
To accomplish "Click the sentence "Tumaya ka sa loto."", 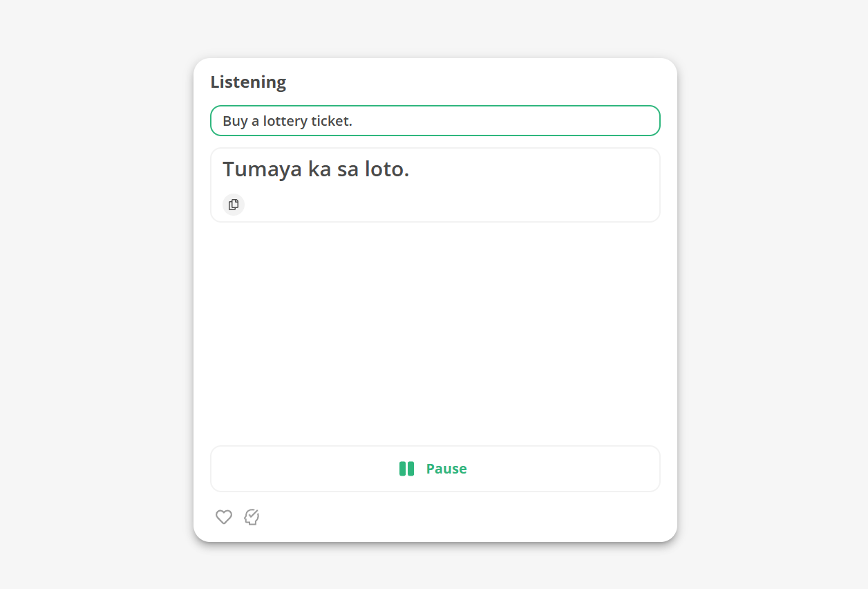I will (316, 169).
